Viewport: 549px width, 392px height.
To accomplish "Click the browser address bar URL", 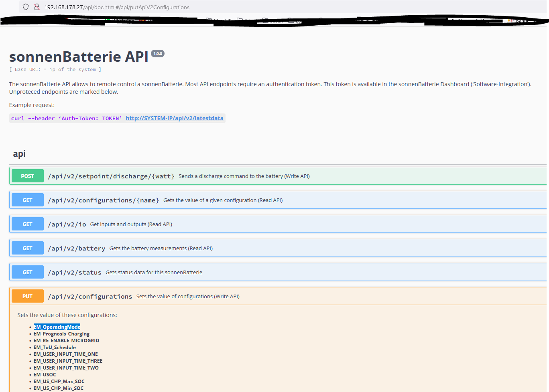I will (x=117, y=7).
